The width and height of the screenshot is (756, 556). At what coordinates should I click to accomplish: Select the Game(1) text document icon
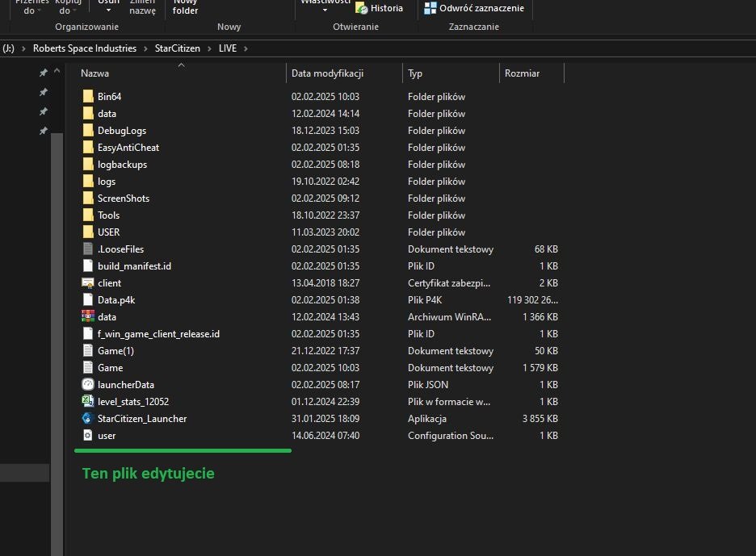[88, 350]
